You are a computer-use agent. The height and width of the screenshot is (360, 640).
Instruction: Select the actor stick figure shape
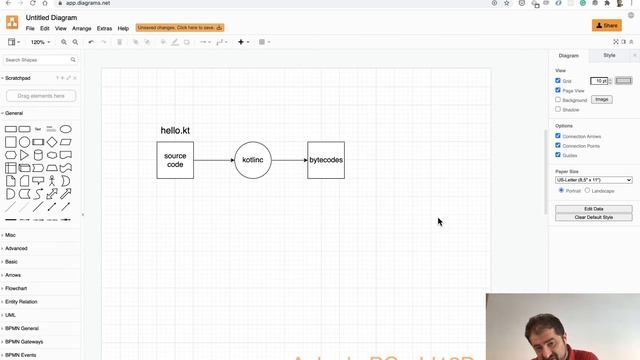point(52,181)
